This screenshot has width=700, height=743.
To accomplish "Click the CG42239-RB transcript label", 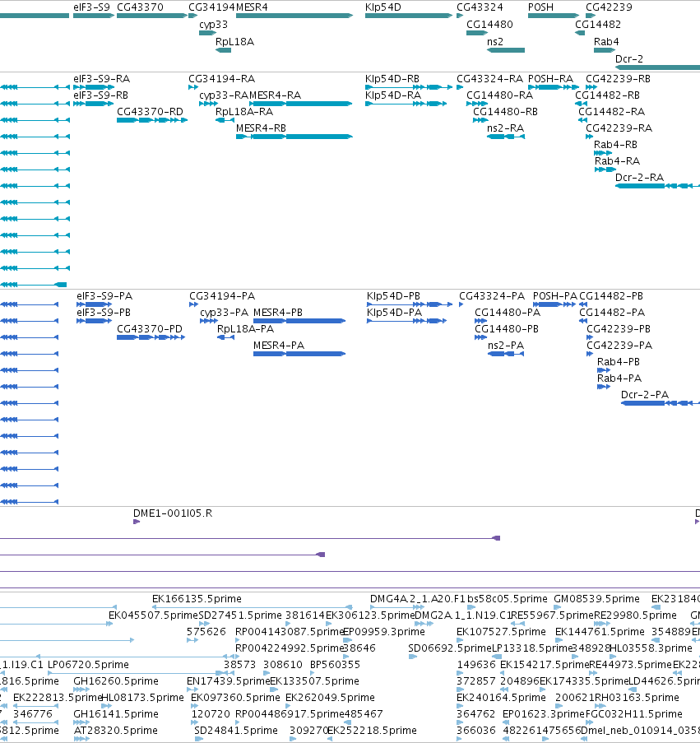I will pyautogui.click(x=618, y=79).
